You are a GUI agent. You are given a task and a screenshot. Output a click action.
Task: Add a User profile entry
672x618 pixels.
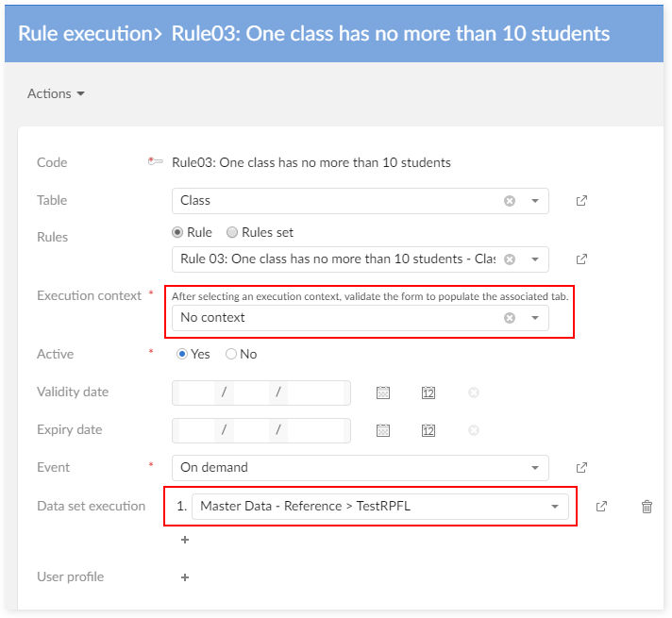coord(185,577)
